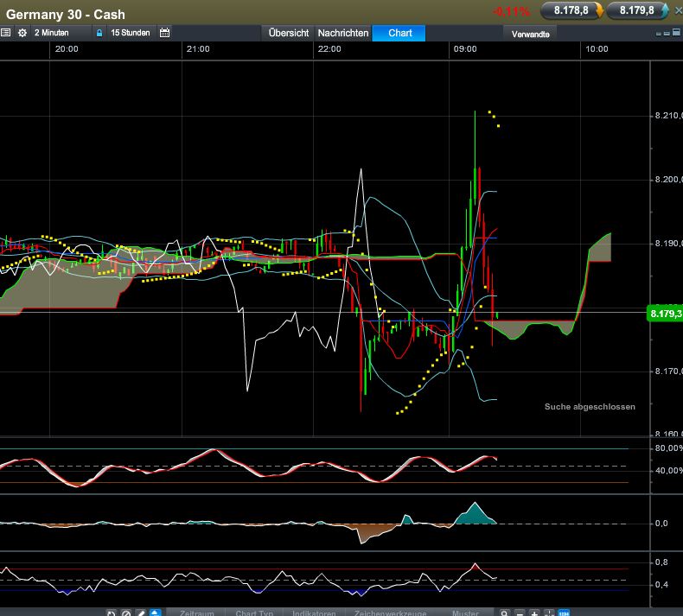The image size is (683, 616).
Task: Select the largest panel size icon
Action: [x=676, y=32]
